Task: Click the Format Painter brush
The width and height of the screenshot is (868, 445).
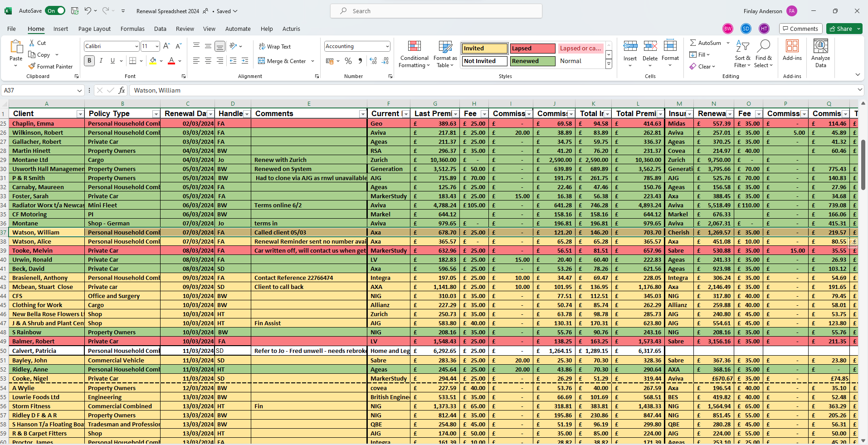Action: click(x=32, y=66)
